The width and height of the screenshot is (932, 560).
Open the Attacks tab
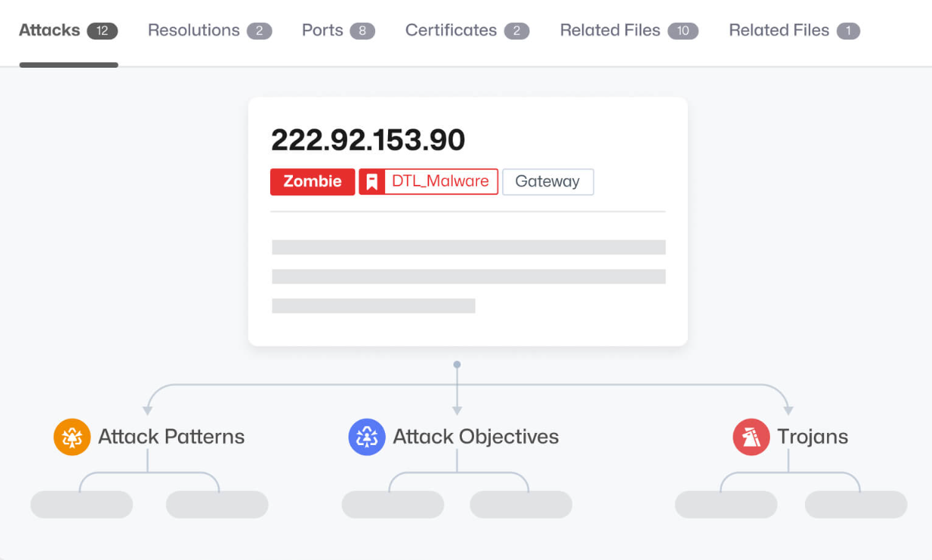coord(68,30)
